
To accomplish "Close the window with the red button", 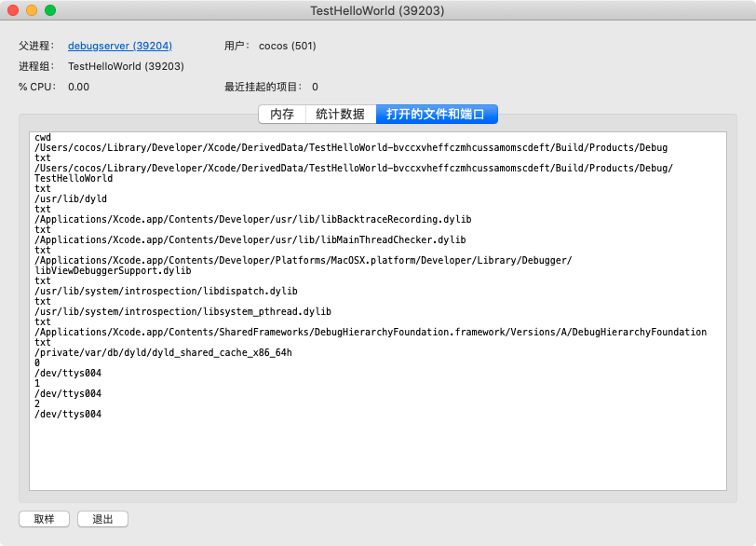I will (x=13, y=11).
